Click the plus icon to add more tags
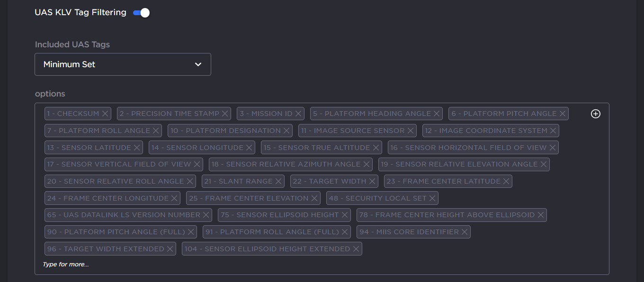Screen dimensions: 644x282 (x=595, y=114)
